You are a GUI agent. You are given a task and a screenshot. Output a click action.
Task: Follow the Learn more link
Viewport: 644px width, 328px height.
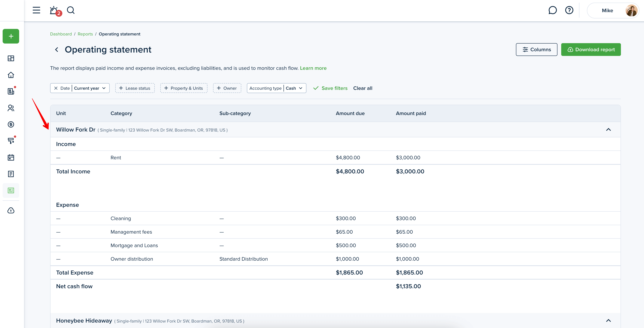(313, 68)
